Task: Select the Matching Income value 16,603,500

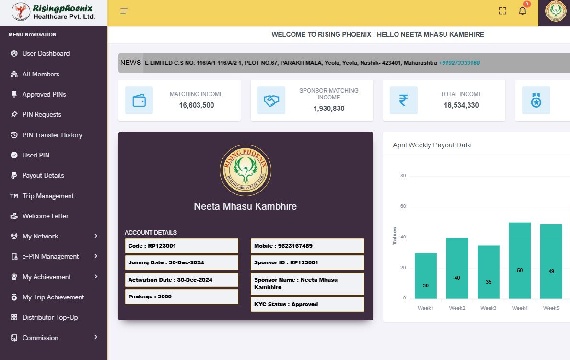Action: click(196, 105)
